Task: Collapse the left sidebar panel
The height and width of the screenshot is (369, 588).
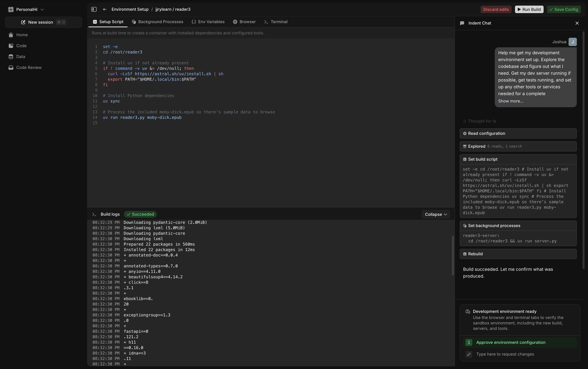Action: click(x=94, y=9)
